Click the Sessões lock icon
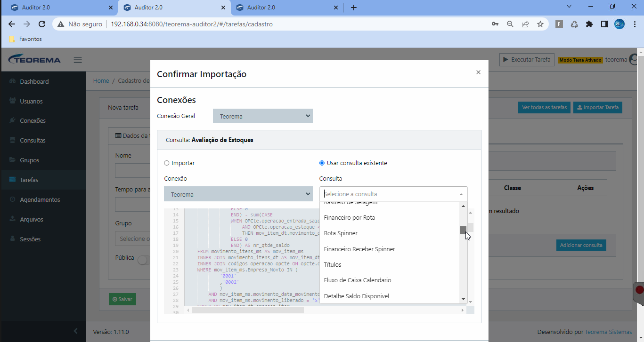Viewport: 644px width, 342px height. (x=12, y=239)
